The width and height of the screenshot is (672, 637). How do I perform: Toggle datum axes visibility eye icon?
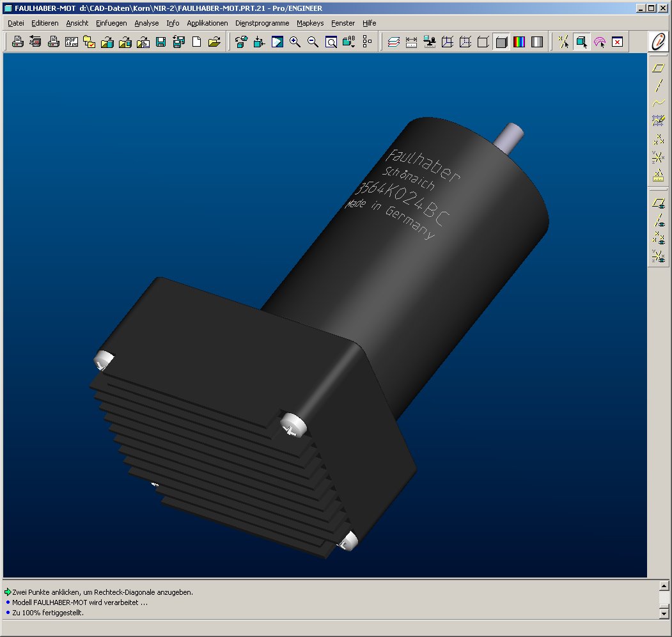tap(659, 221)
